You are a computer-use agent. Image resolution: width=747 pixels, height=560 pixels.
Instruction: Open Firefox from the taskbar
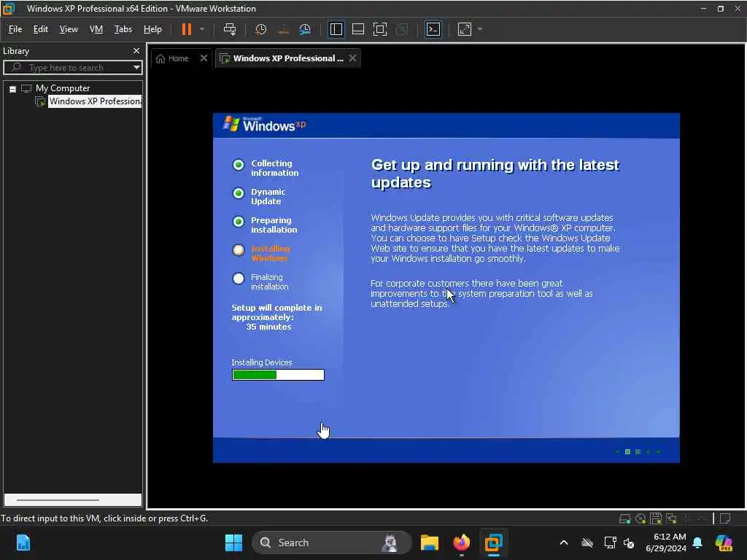(x=461, y=542)
